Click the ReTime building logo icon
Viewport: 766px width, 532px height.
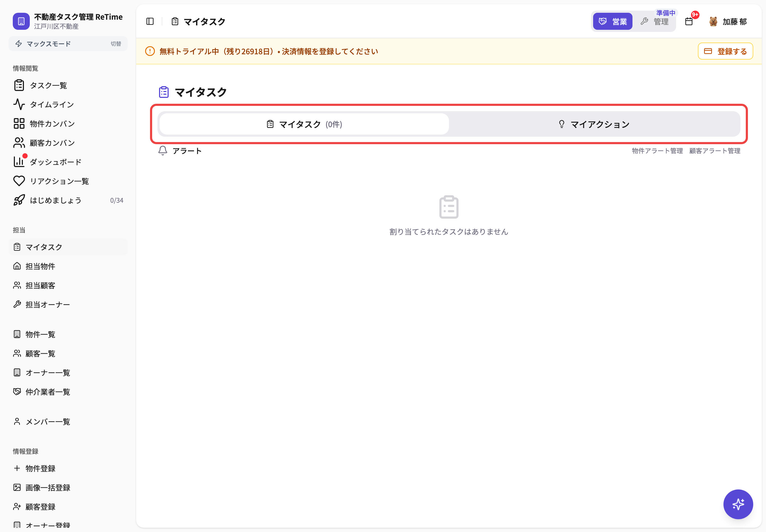21,21
